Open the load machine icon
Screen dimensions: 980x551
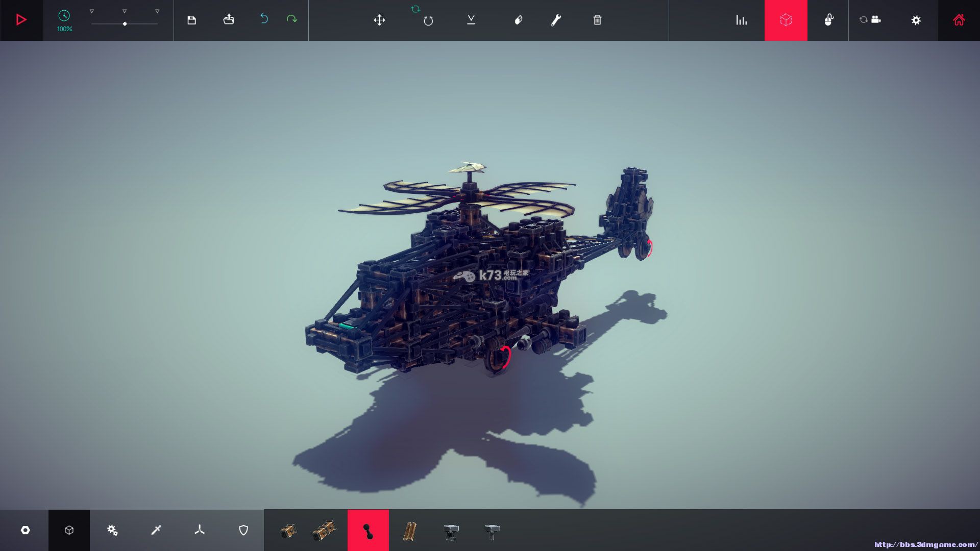coord(228,20)
